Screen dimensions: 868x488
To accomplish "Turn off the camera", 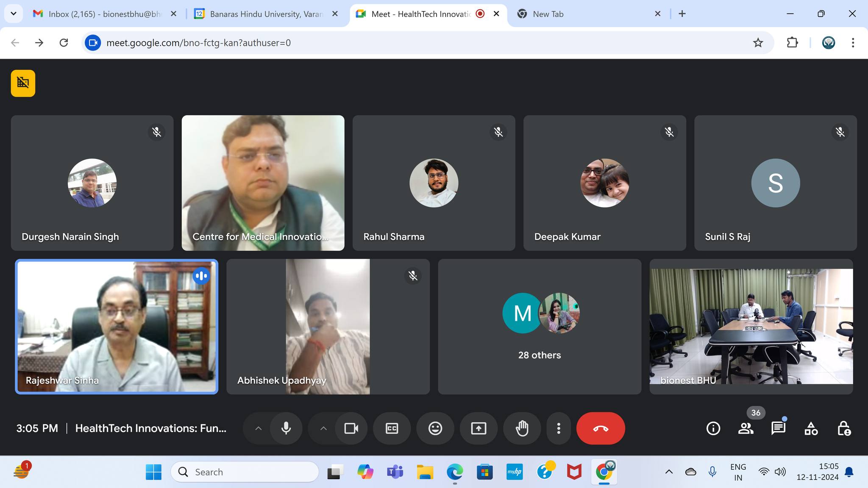I will click(x=351, y=428).
